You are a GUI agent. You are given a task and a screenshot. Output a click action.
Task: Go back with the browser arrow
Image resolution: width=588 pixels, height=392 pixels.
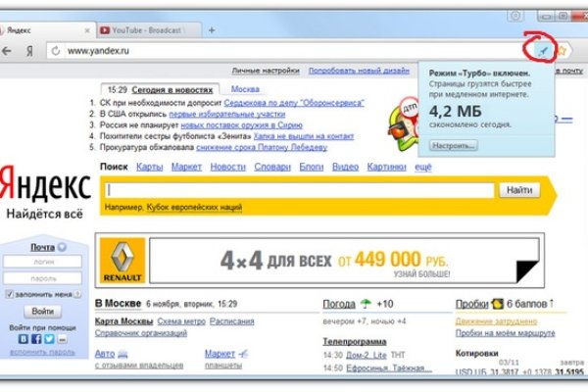click(x=11, y=49)
